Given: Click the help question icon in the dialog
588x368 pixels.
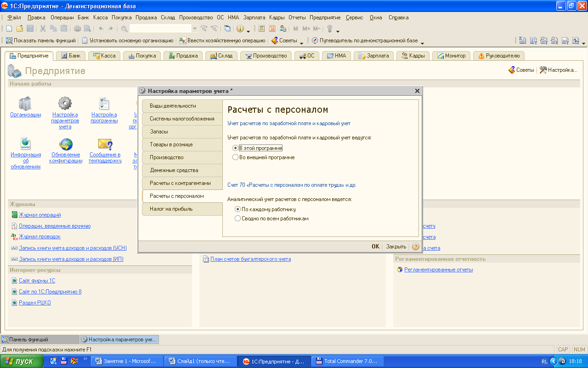Looking at the screenshot, I should click(415, 247).
